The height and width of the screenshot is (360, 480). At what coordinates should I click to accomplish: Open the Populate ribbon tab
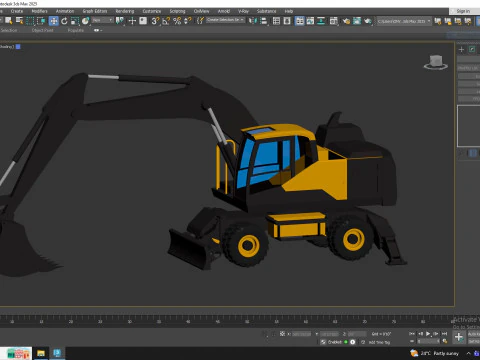pyautogui.click(x=76, y=30)
